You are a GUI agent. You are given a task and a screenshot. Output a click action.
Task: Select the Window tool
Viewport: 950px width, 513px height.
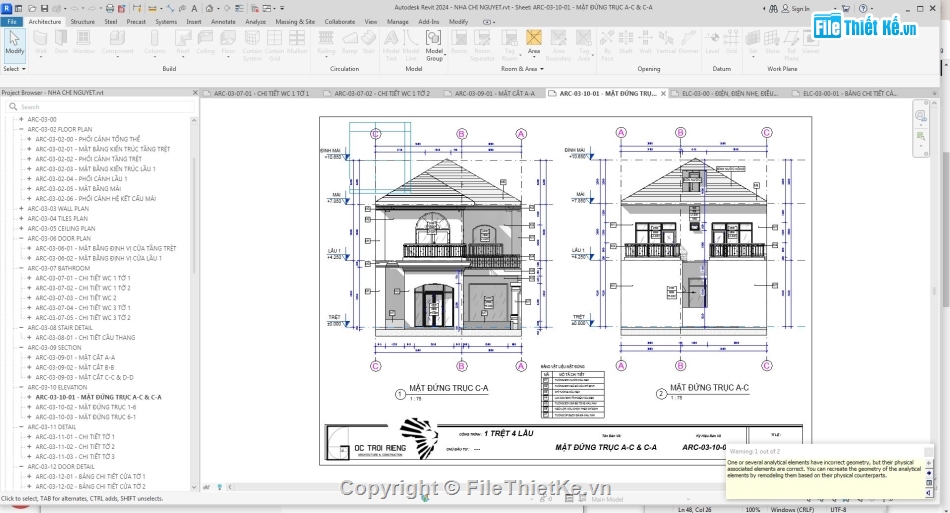pyautogui.click(x=84, y=42)
